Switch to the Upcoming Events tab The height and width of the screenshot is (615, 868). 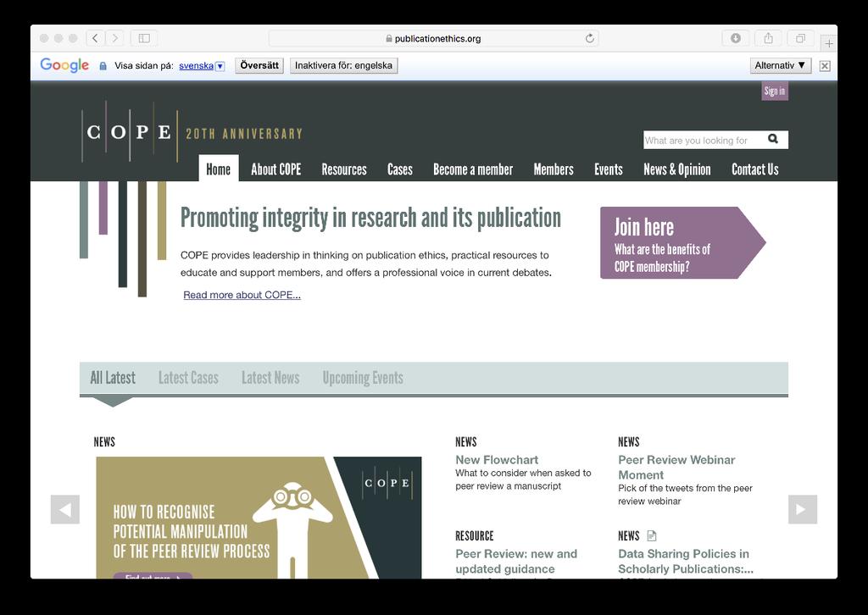coord(363,378)
